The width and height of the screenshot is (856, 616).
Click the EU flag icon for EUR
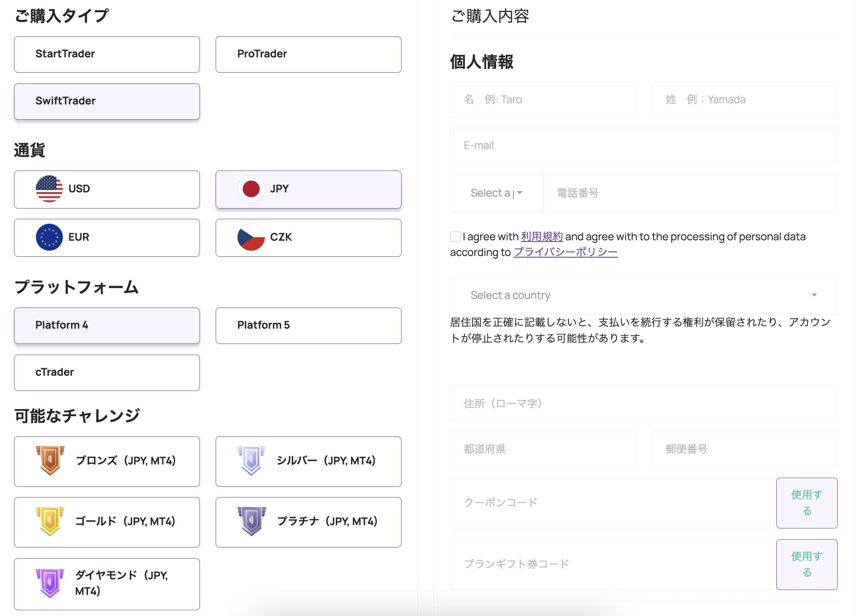point(49,237)
